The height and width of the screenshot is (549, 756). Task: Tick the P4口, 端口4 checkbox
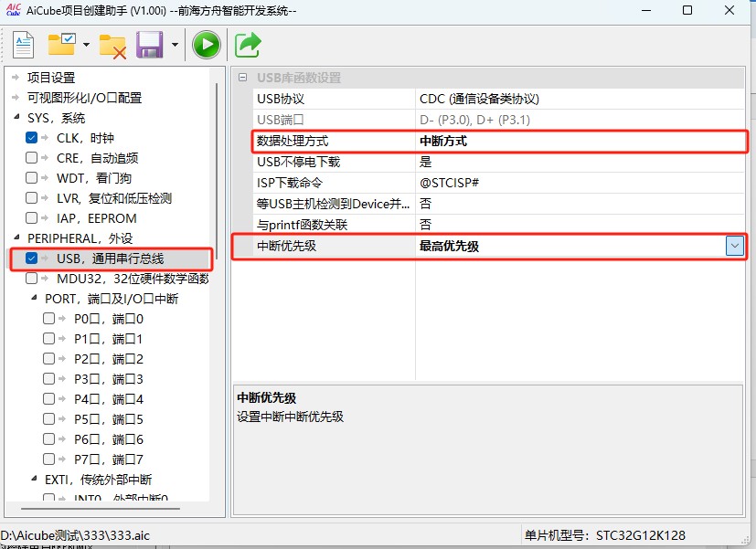coord(48,399)
